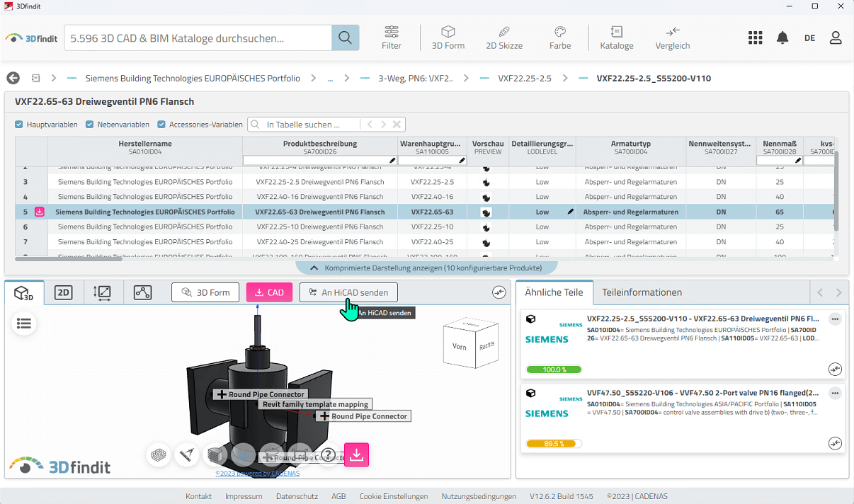Switch to the 2D view tab

[64, 292]
